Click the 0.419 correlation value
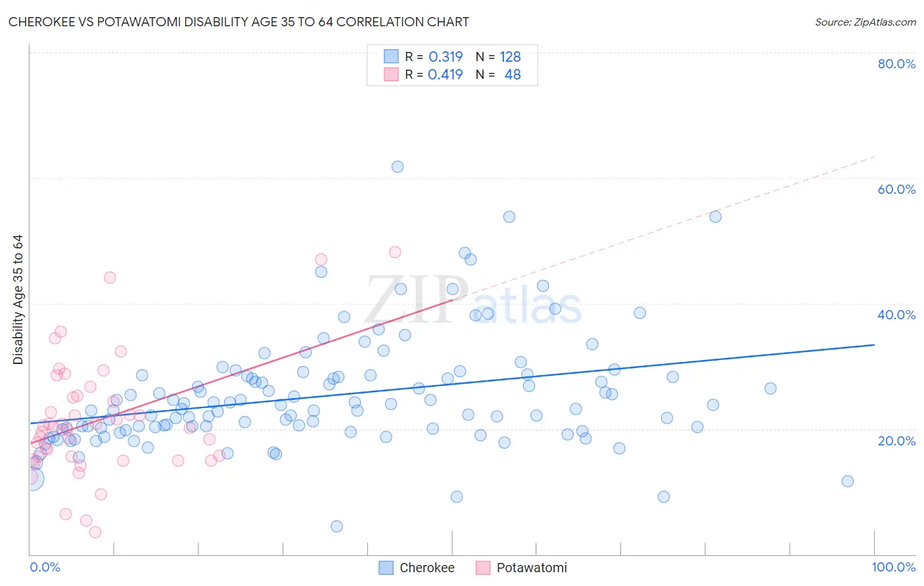The height and width of the screenshot is (586, 924). (446, 74)
